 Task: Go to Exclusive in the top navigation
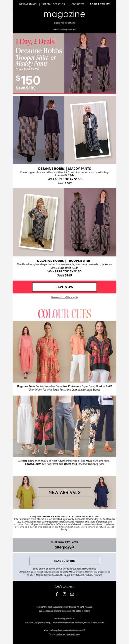coord(78,4)
